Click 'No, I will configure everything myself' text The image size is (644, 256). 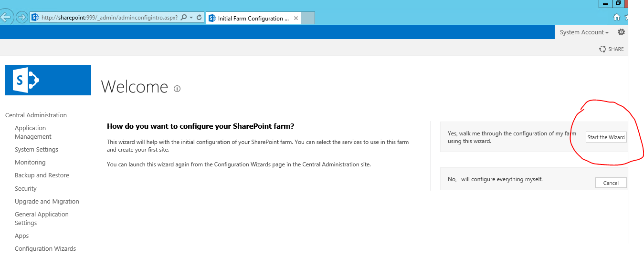point(495,179)
